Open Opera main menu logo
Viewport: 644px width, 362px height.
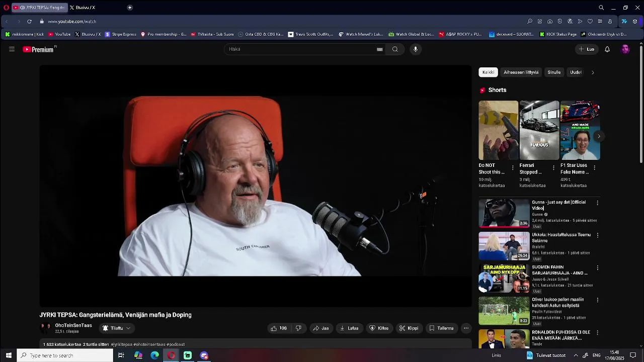(6, 8)
